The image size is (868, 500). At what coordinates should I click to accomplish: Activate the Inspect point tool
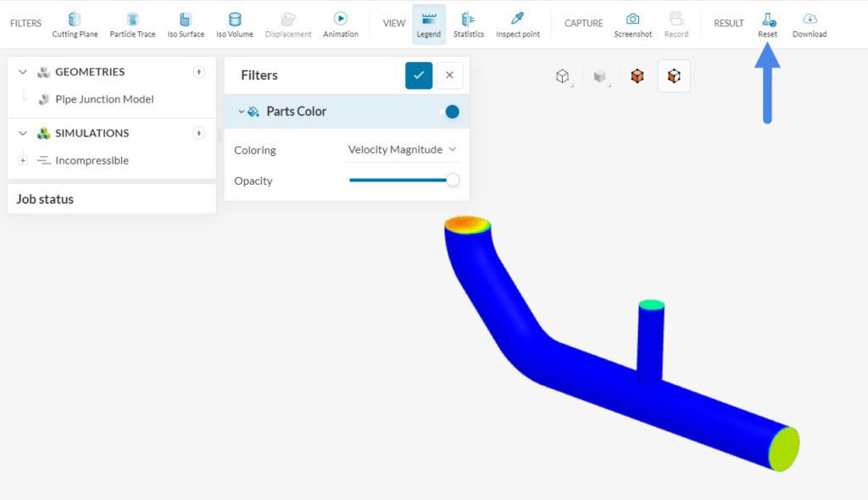517,24
